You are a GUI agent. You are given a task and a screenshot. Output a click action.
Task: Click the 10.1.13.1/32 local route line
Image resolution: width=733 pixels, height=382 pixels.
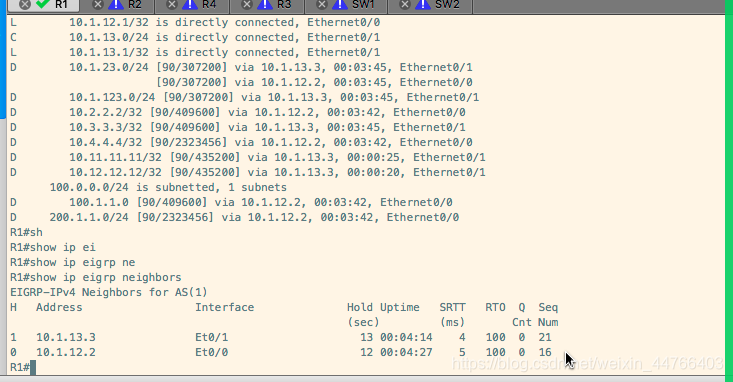point(195,52)
